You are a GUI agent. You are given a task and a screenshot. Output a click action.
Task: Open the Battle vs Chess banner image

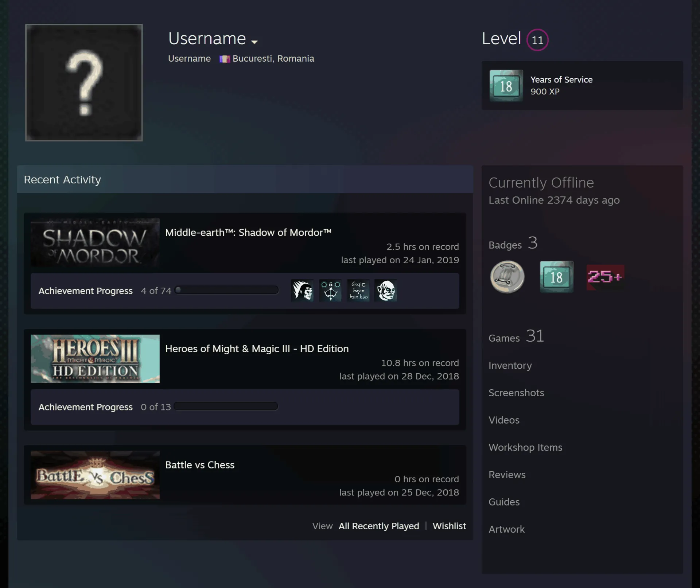[95, 475]
